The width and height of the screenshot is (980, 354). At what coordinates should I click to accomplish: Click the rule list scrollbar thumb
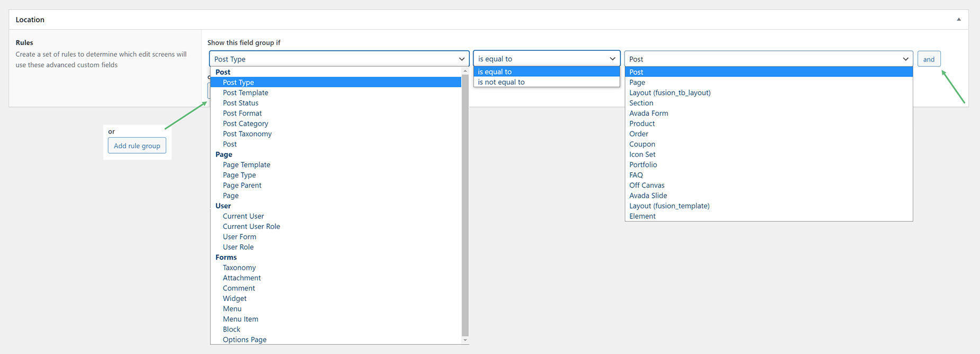tap(465, 205)
